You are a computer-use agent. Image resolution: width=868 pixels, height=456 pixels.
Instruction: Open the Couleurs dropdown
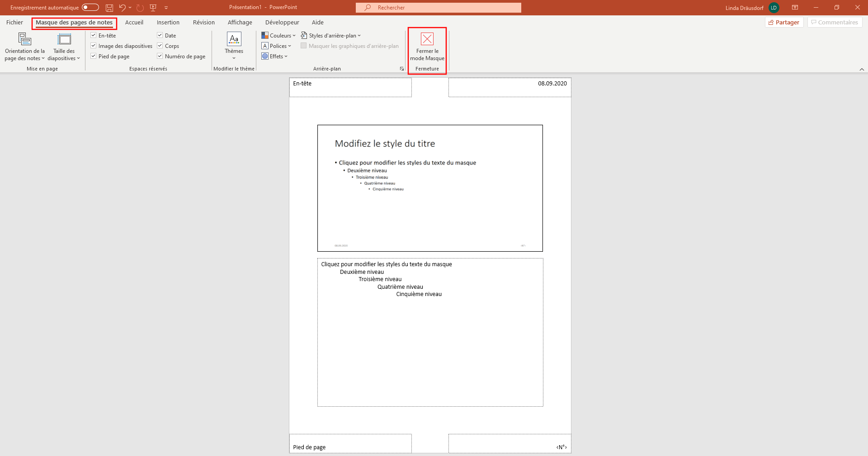[278, 35]
